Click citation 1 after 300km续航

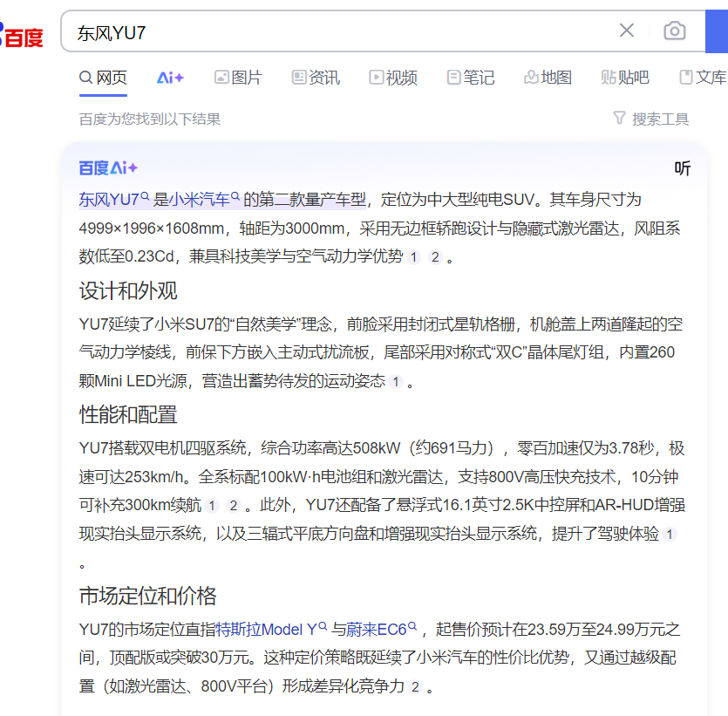pos(212,506)
